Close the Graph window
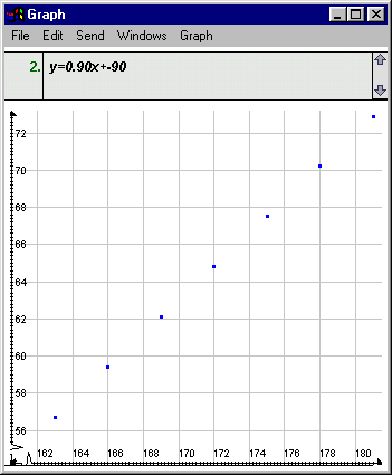 pyautogui.click(x=376, y=15)
